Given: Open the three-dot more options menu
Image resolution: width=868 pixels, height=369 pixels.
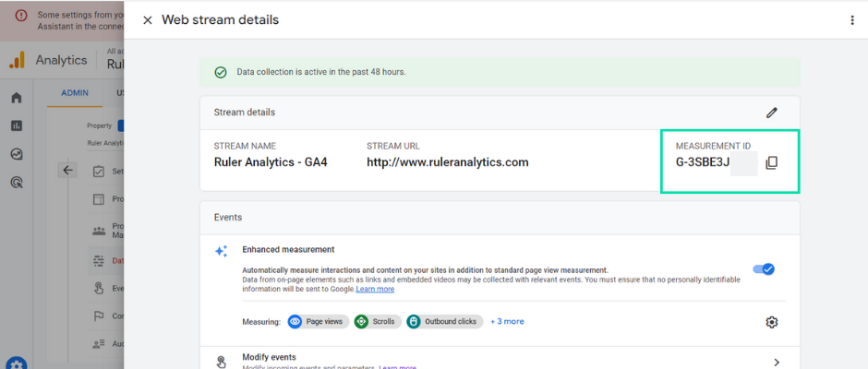Looking at the screenshot, I should 852,20.
